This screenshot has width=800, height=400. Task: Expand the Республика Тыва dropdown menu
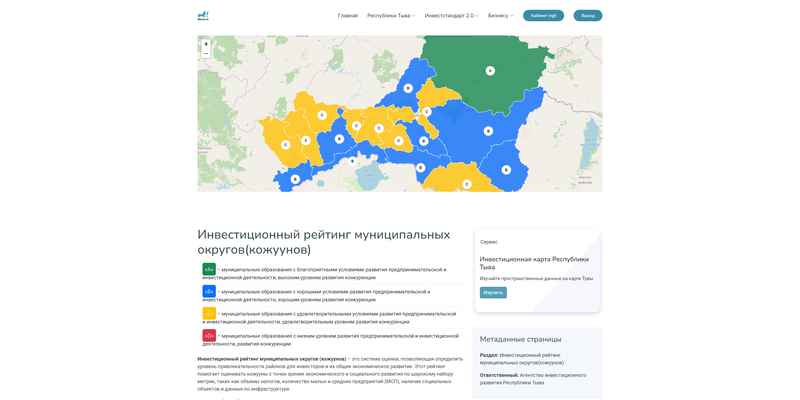tap(390, 16)
